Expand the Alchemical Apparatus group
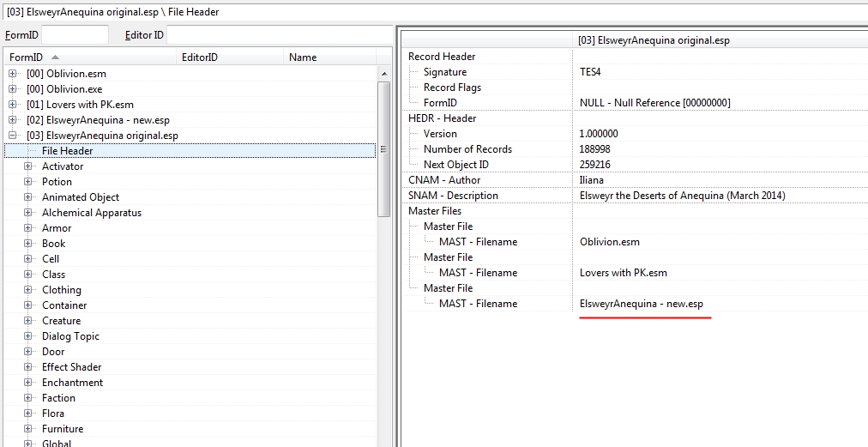This screenshot has width=868, height=447. [28, 213]
